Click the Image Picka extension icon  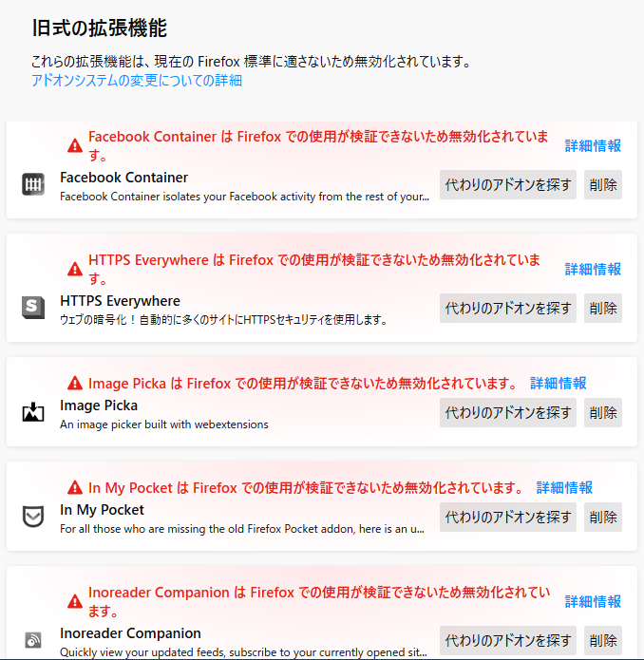click(x=33, y=413)
